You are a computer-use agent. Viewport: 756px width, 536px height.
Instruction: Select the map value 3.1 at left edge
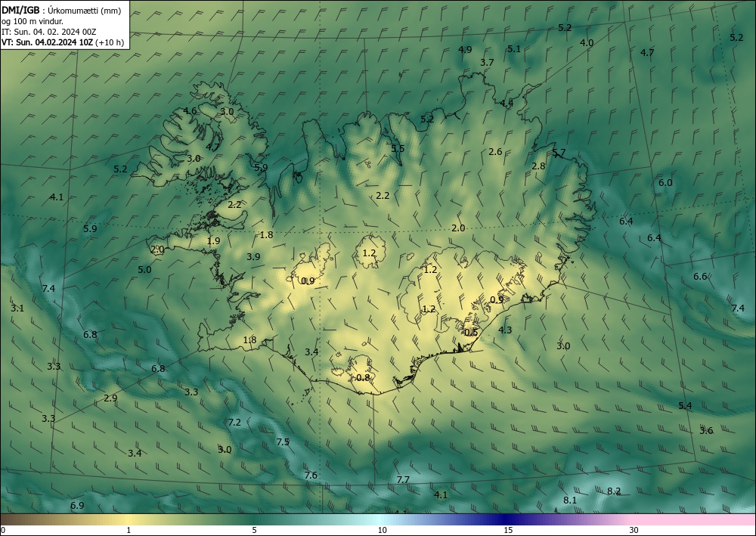17,308
